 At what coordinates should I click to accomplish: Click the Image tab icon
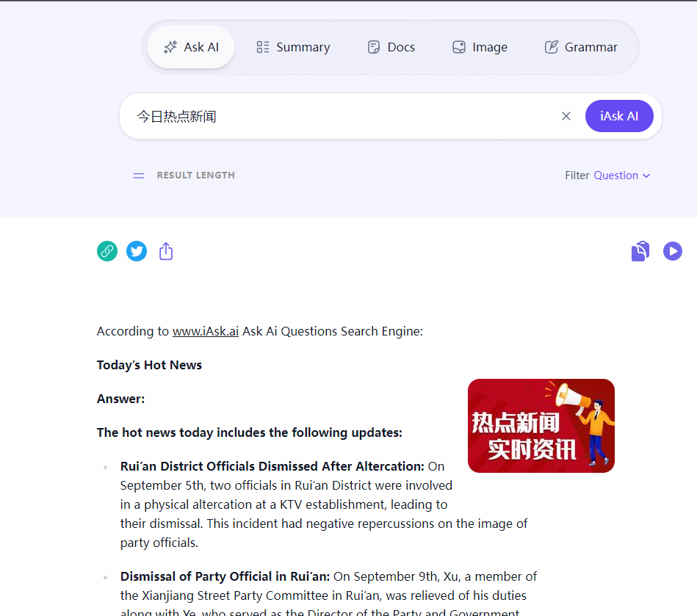tap(458, 46)
